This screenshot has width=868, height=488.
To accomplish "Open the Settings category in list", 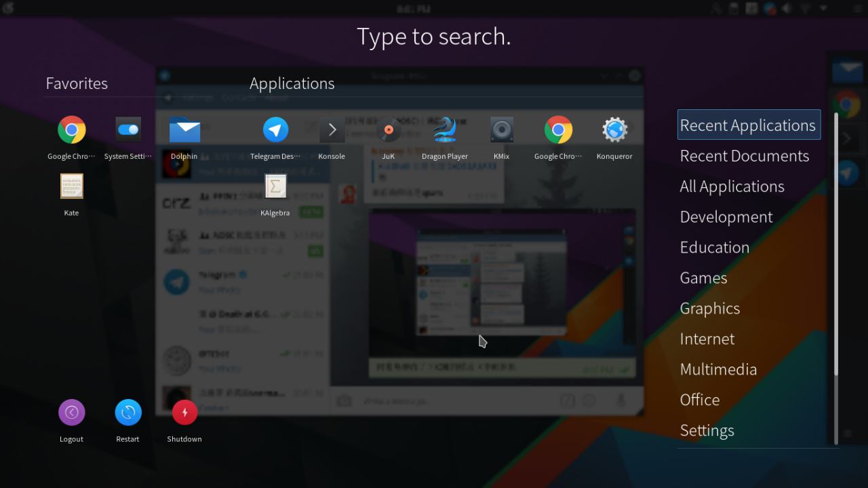I will point(707,430).
